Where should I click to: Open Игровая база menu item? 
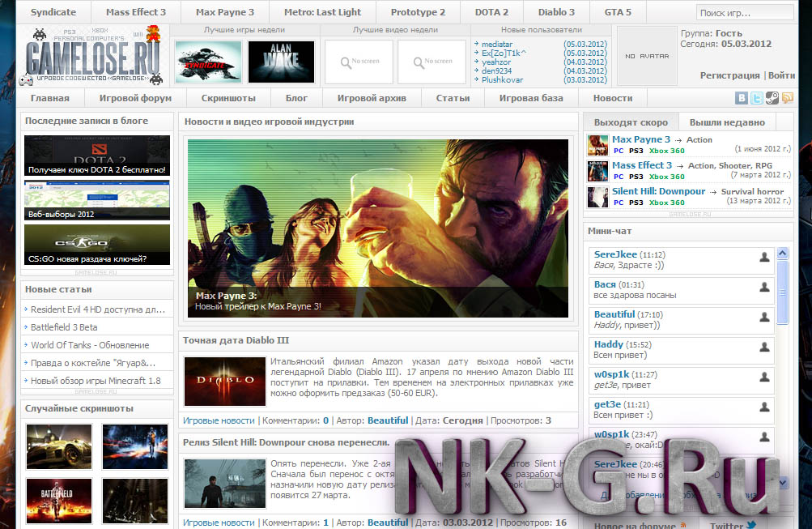click(x=531, y=98)
